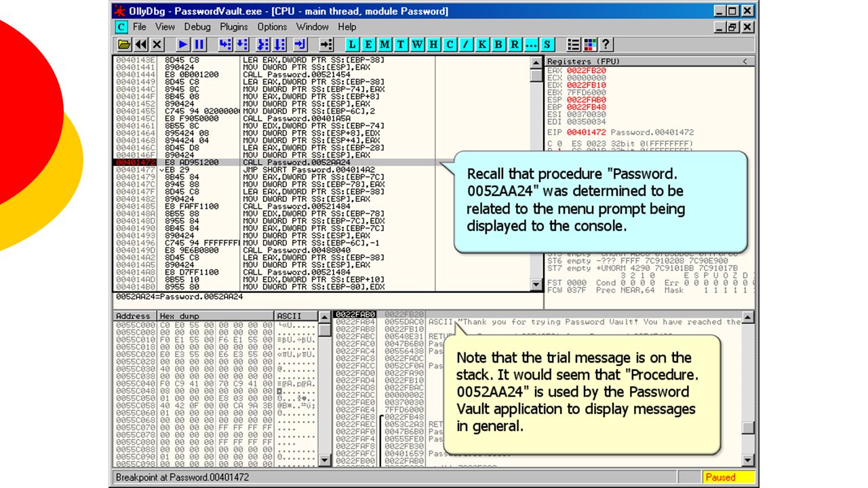Click the Close program X toolbar icon
This screenshot has width=868, height=488.
[157, 45]
